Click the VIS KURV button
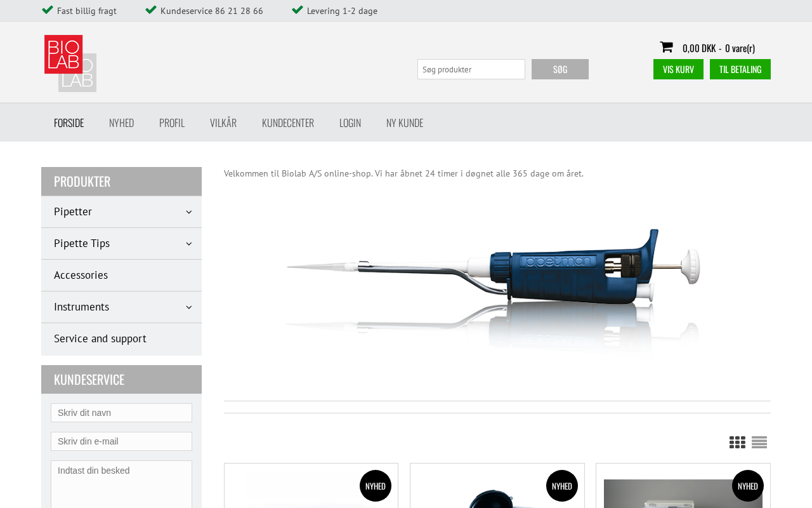The image size is (812, 508). tap(678, 69)
